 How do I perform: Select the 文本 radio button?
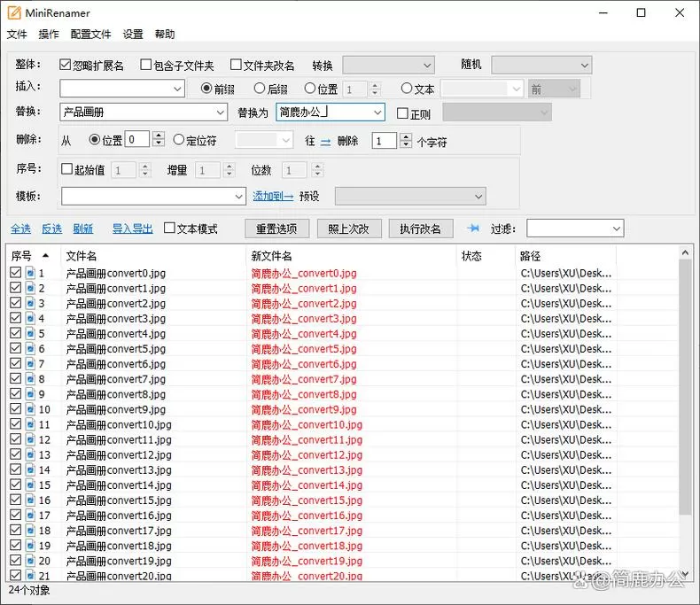point(406,89)
